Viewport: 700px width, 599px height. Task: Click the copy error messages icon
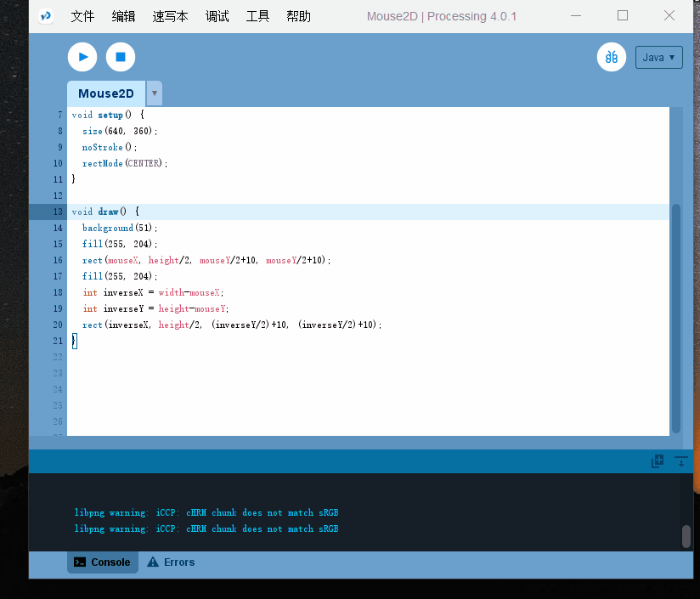(657, 461)
